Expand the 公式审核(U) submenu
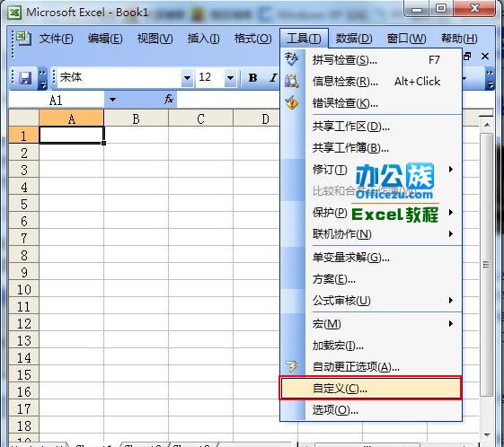504x447 pixels. pos(451,301)
